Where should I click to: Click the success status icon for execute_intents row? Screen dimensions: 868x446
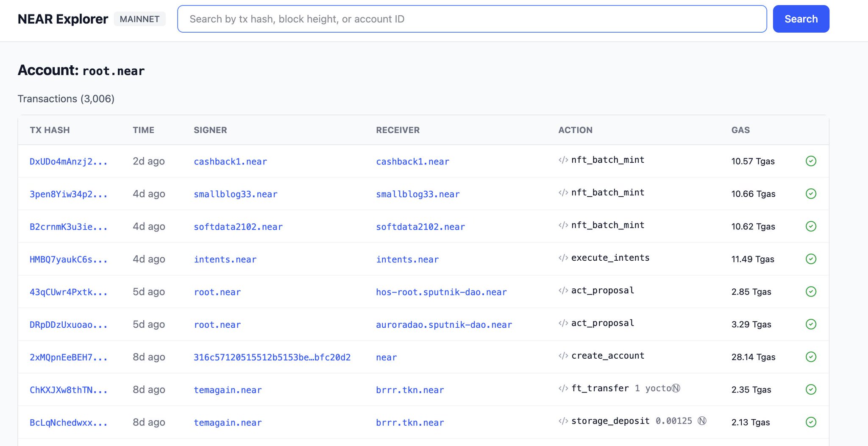(x=810, y=259)
